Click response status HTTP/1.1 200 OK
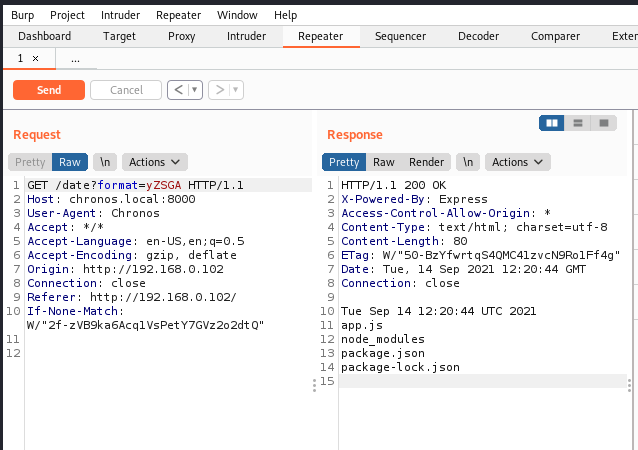The image size is (638, 450). pyautogui.click(x=393, y=186)
